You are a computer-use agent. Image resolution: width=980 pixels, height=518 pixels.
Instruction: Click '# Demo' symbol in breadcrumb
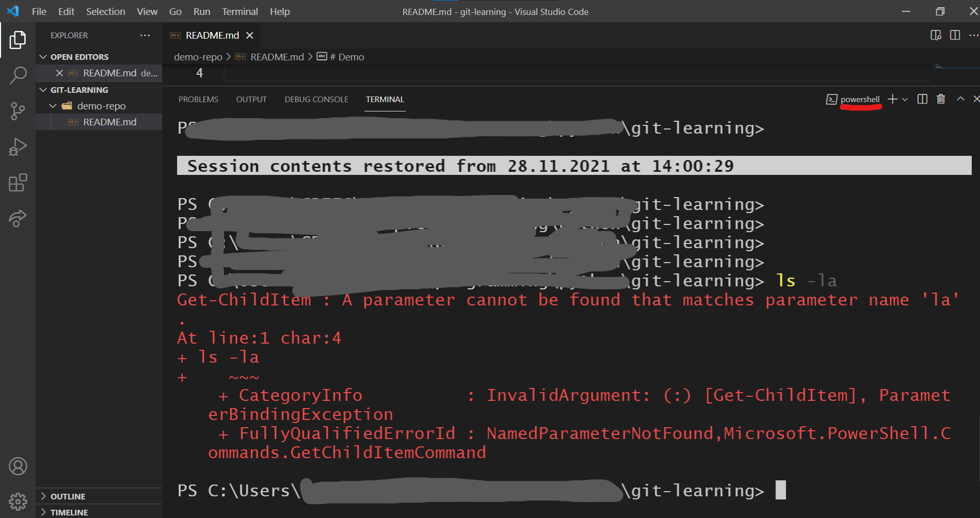[x=347, y=57]
